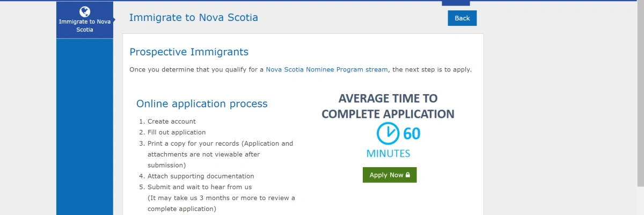This screenshot has width=644, height=215.
Task: Click the arrow pointer on the sidebar tab
Action: 114,20
